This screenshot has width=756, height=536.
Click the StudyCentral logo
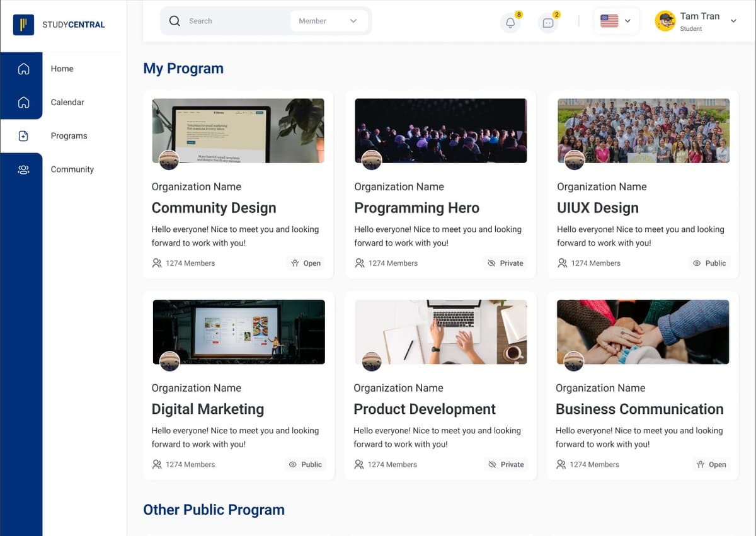pyautogui.click(x=62, y=25)
